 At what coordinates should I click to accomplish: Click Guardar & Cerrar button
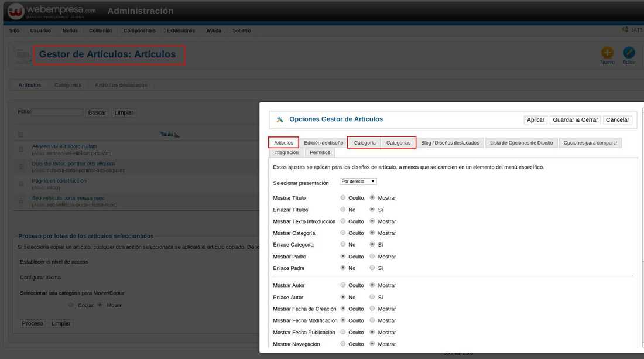pos(575,119)
